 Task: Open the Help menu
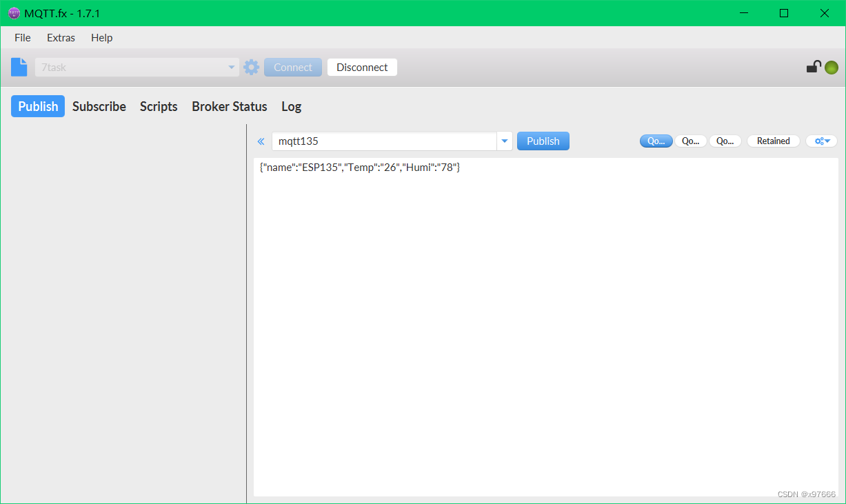(x=102, y=38)
